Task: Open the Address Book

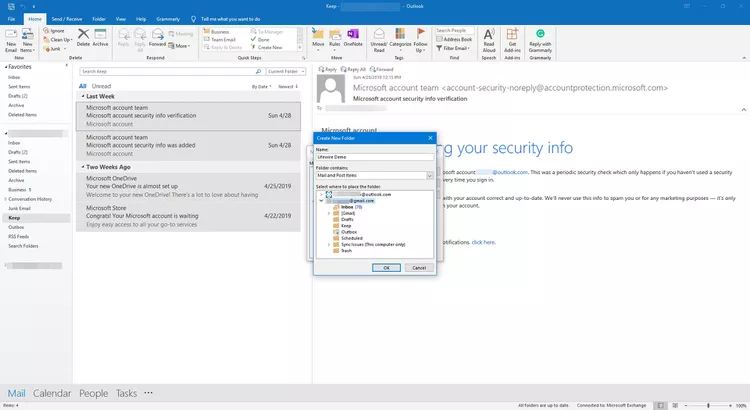Action: pos(454,39)
